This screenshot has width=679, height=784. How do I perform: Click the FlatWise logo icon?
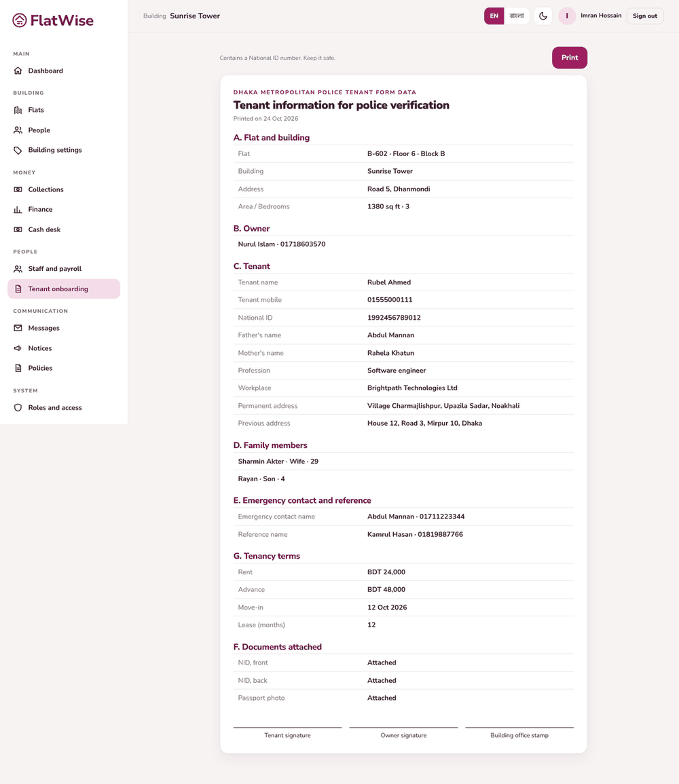coord(20,20)
